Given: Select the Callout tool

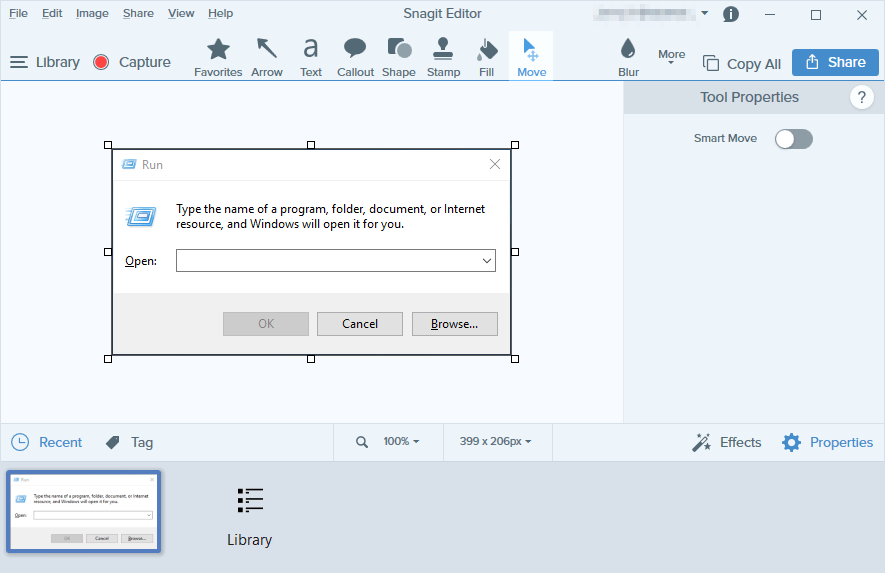Looking at the screenshot, I should point(355,56).
